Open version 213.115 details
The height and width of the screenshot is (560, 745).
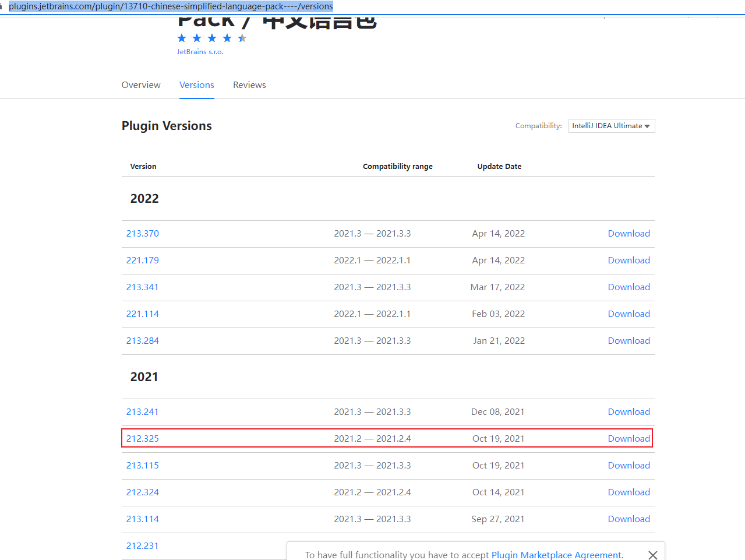tap(143, 466)
